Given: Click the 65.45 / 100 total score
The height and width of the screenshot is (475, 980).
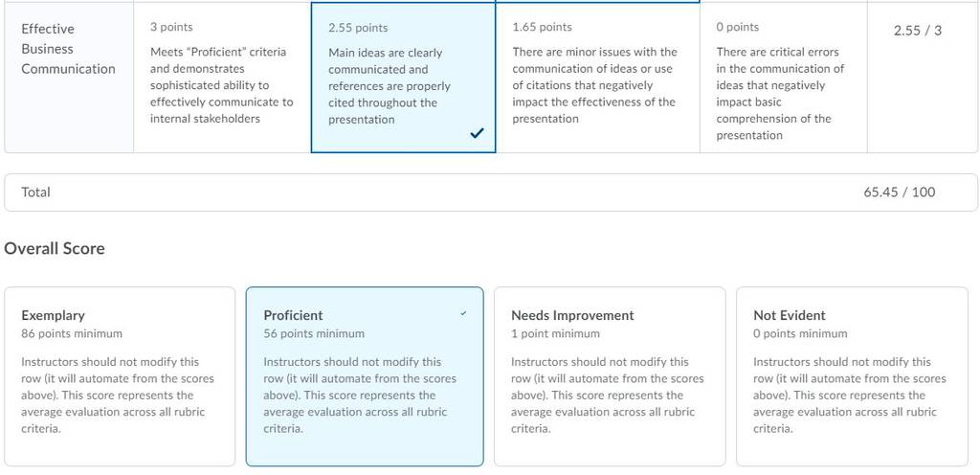Looking at the screenshot, I should (900, 192).
